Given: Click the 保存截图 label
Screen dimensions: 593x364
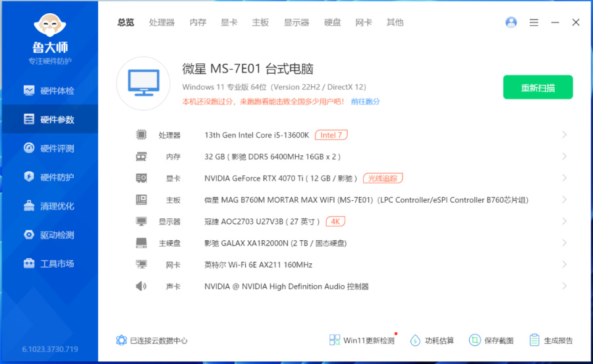Looking at the screenshot, I should [499, 340].
